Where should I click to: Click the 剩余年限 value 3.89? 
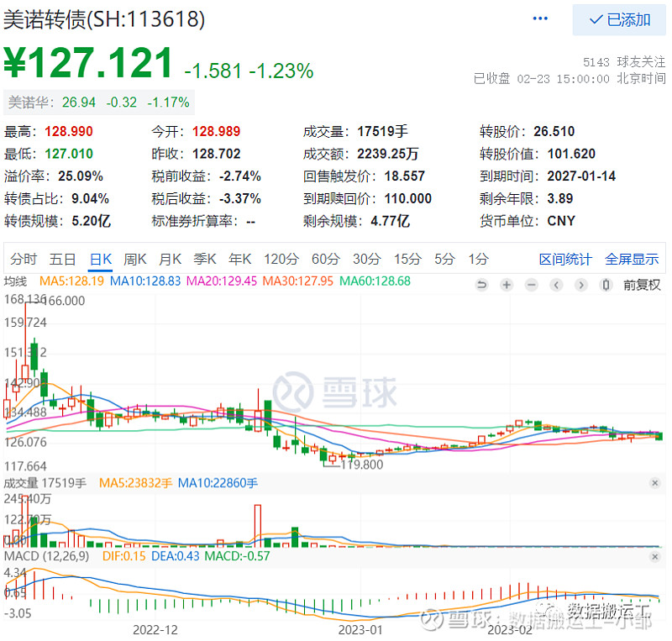pos(559,198)
